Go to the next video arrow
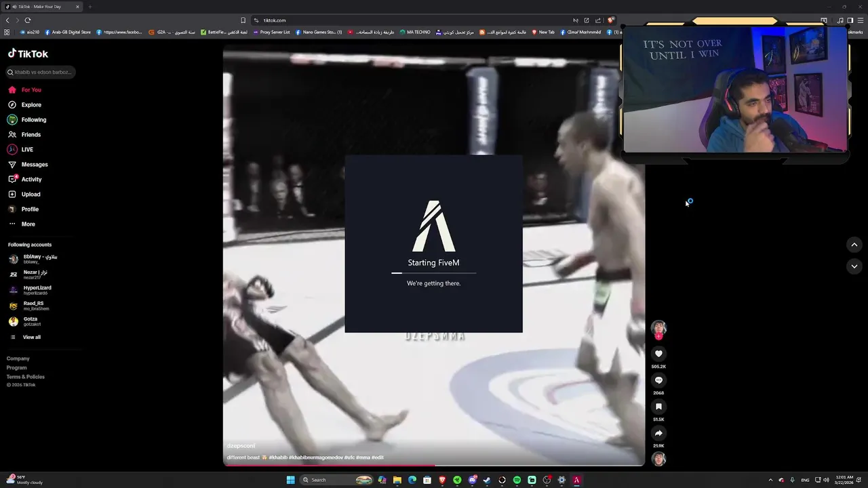This screenshot has height=488, width=868. coord(854,266)
